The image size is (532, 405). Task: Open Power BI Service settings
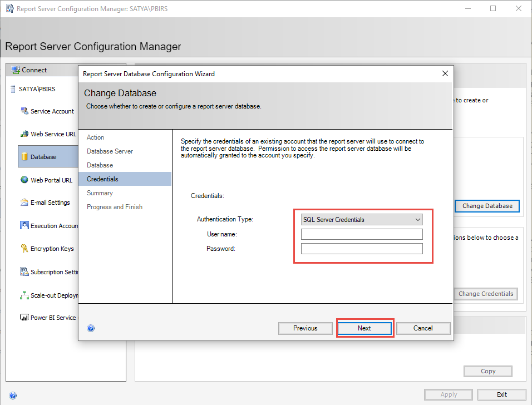52,317
